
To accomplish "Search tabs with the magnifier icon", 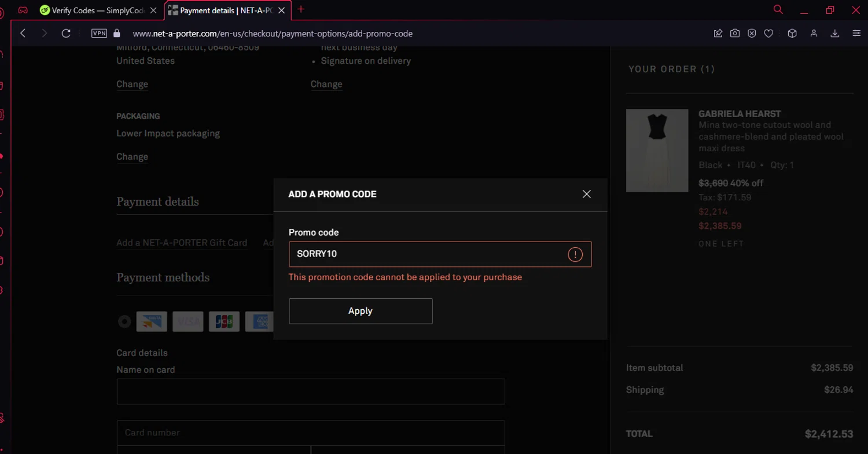I will [778, 10].
